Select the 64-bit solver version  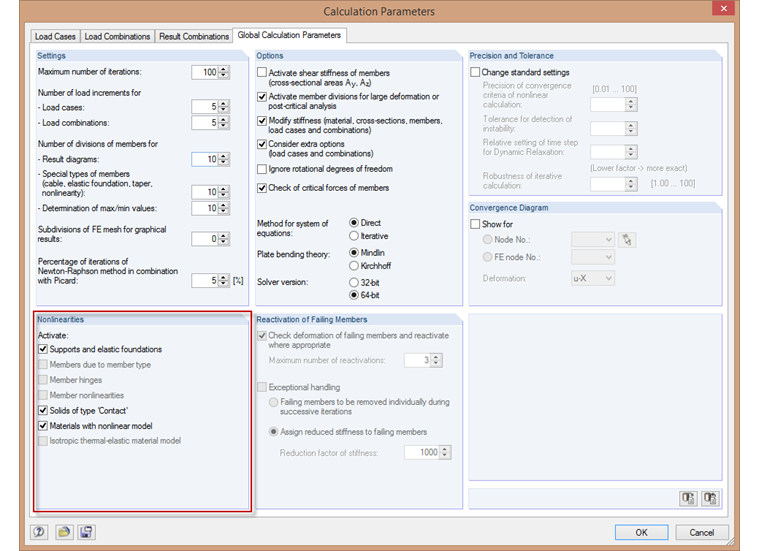[x=354, y=295]
